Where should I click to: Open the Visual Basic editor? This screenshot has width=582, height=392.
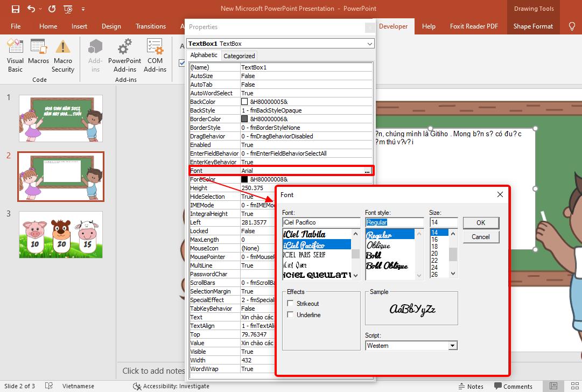point(15,55)
